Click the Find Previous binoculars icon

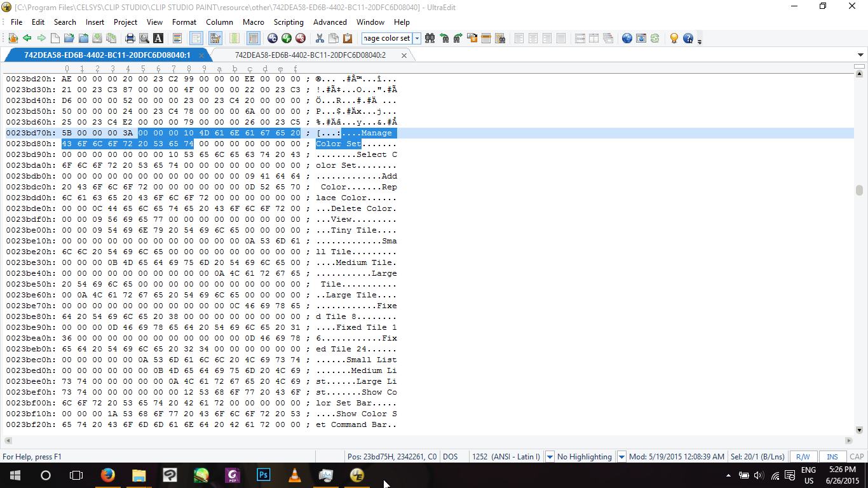point(444,38)
